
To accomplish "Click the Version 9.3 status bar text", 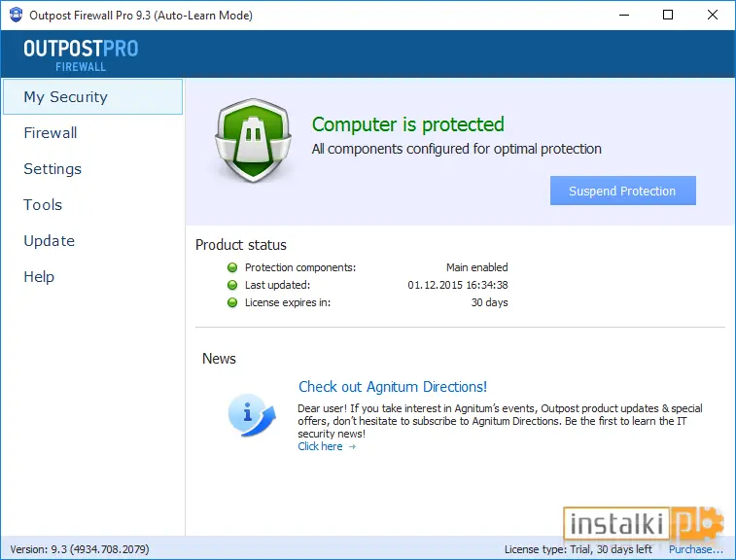I will (80, 549).
